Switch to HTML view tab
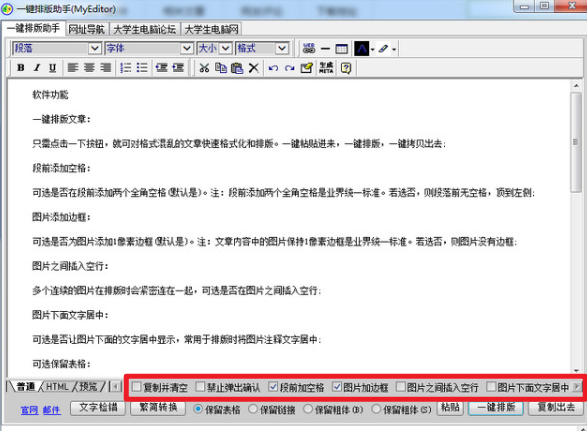The image size is (587, 431). 57,386
